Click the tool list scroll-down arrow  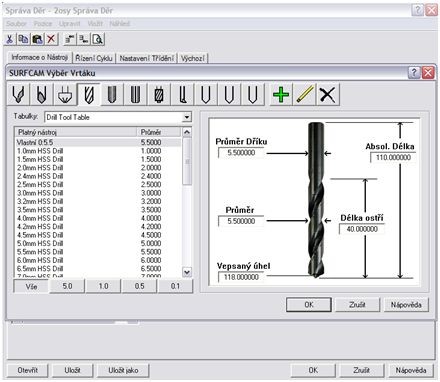tap(187, 272)
